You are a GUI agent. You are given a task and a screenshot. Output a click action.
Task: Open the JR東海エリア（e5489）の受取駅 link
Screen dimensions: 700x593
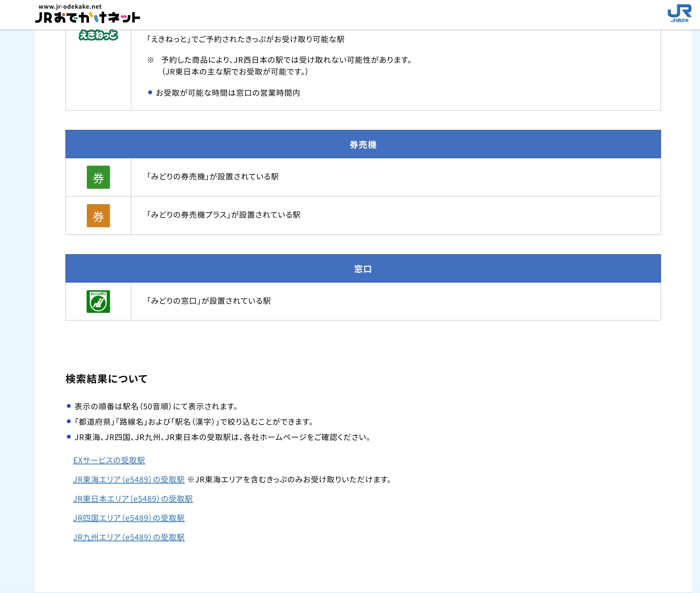click(x=129, y=480)
